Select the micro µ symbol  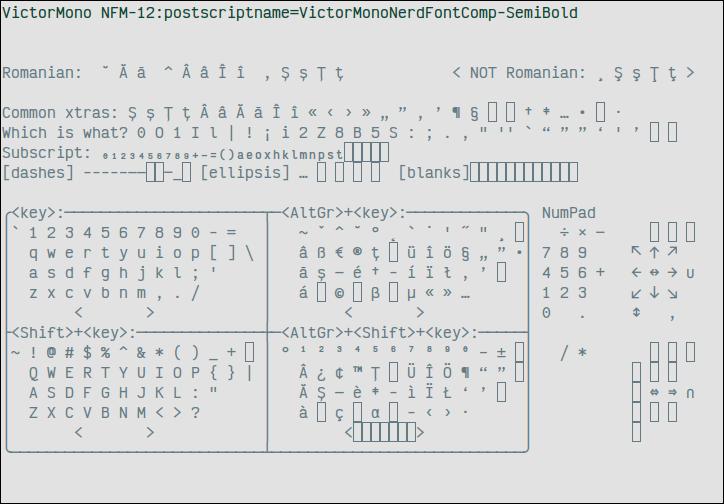tap(411, 293)
